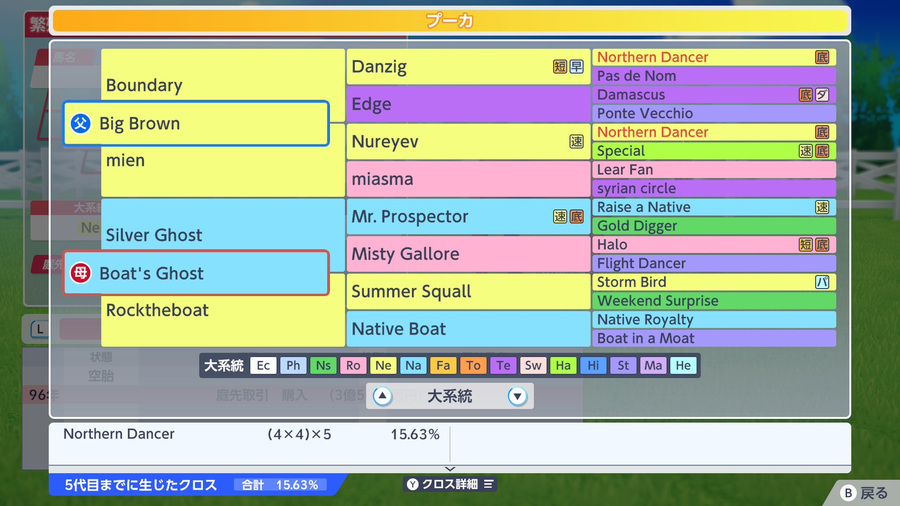
Task: Select the Ne lineage swatch
Action: coord(383,365)
